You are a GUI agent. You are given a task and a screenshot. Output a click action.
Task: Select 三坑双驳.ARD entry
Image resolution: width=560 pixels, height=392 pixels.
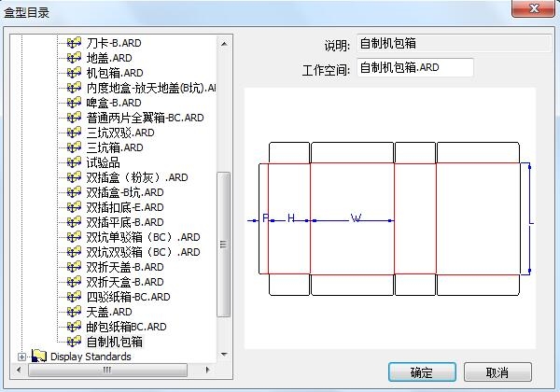pos(120,133)
